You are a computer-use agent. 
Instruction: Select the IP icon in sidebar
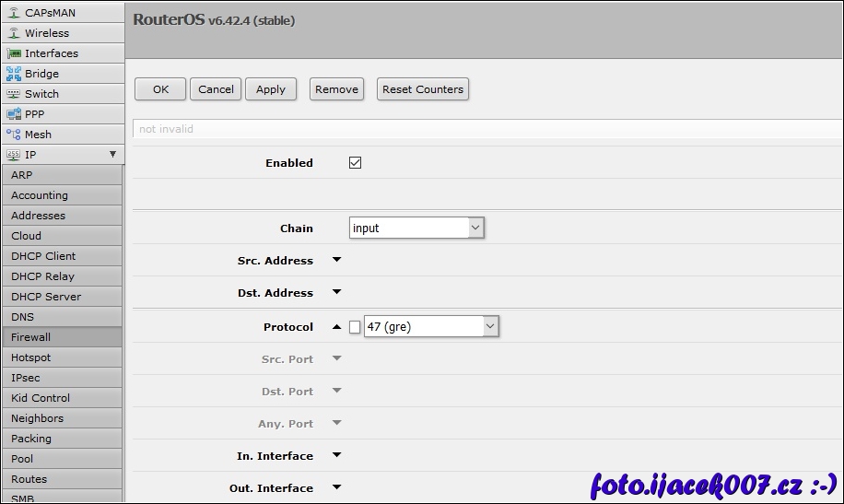click(14, 155)
